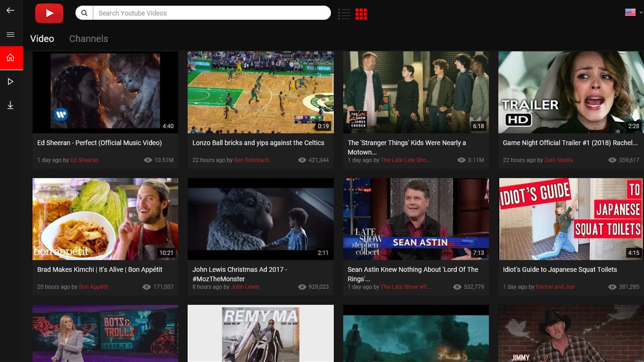The width and height of the screenshot is (644, 362).
Task: Open the Jimmy cowboy hat video thumbnail
Action: pos(571,333)
